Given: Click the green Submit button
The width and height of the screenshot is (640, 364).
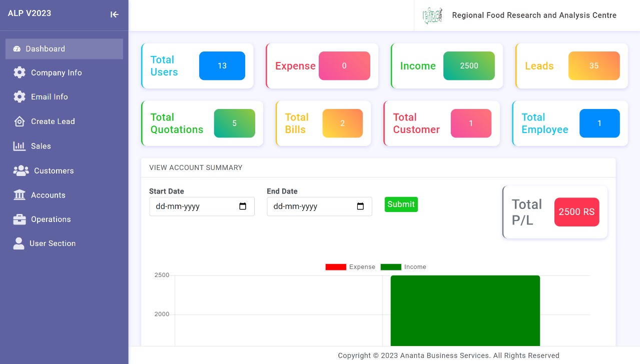Looking at the screenshot, I should point(401,204).
